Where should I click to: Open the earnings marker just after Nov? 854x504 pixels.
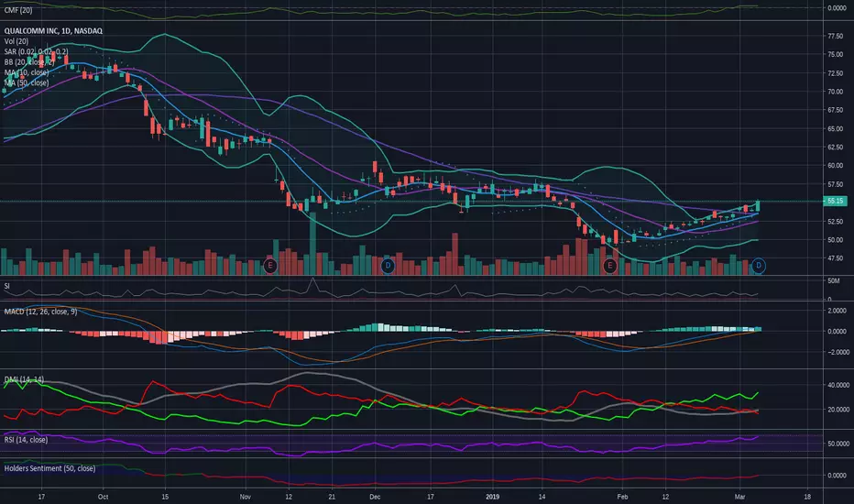click(270, 266)
